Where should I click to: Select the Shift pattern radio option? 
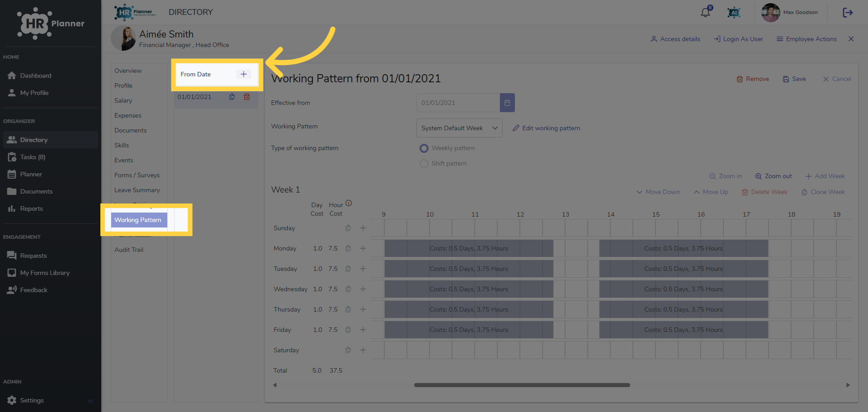[x=424, y=164]
